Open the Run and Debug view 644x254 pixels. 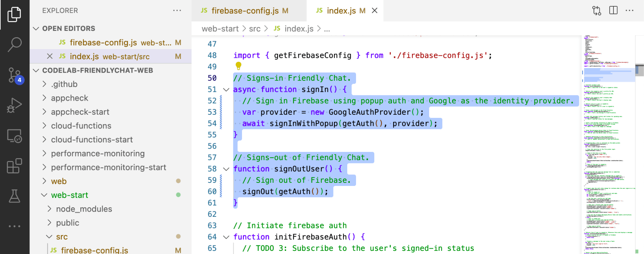(x=14, y=105)
